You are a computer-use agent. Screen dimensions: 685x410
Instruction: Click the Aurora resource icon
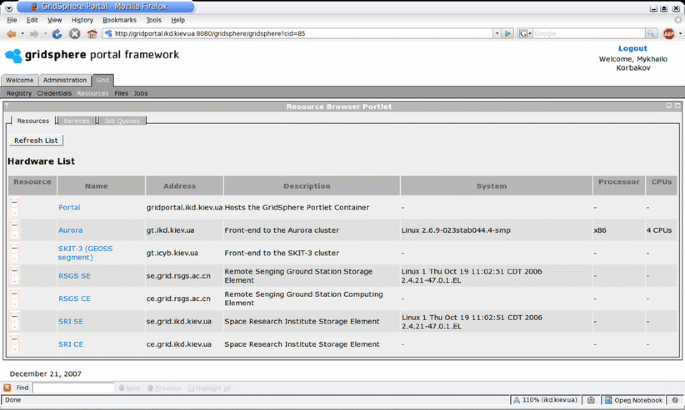[14, 230]
